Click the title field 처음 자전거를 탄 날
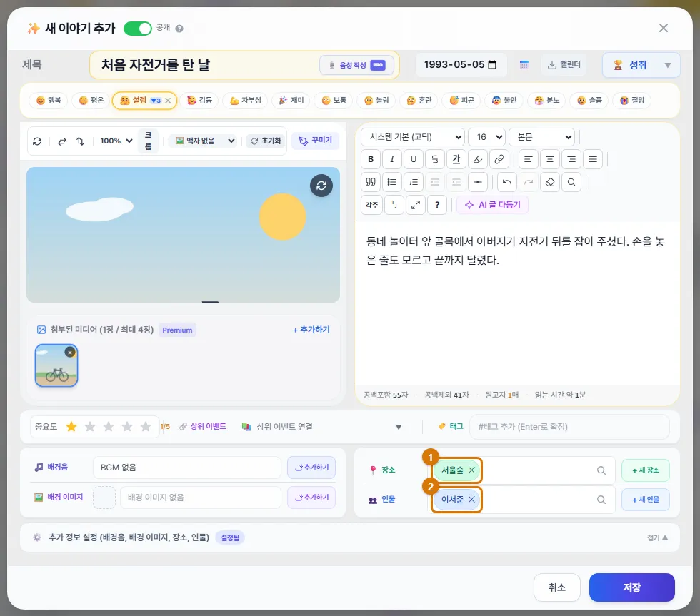The image size is (700, 616). point(206,65)
